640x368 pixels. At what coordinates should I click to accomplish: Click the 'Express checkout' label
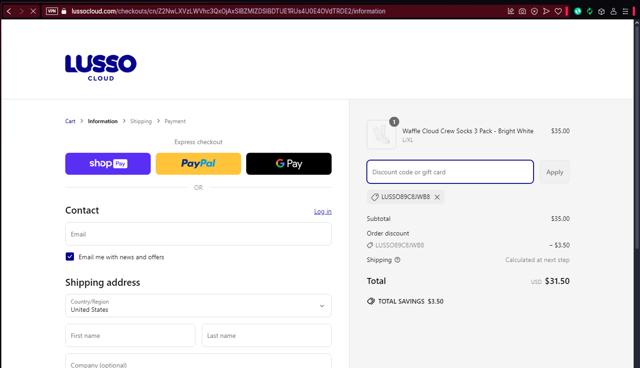tap(198, 142)
